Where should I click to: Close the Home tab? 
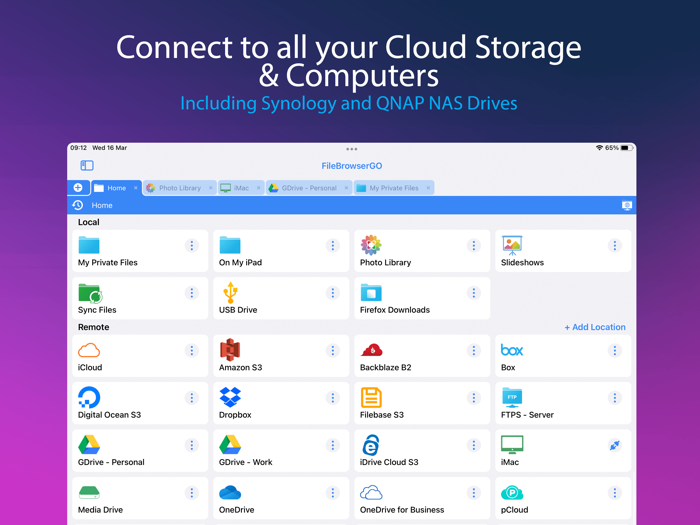tap(136, 188)
